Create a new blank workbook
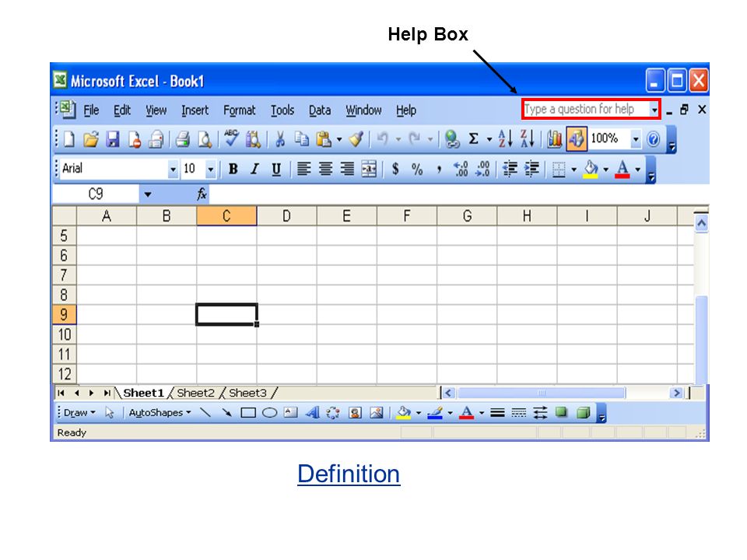Image resolution: width=747 pixels, height=560 pixels. pyautogui.click(x=69, y=139)
